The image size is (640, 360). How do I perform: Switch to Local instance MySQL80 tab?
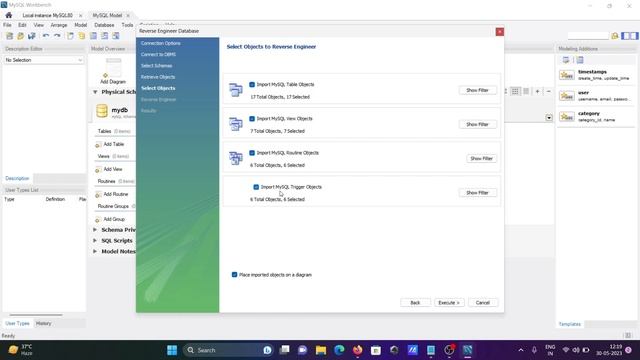click(47, 16)
